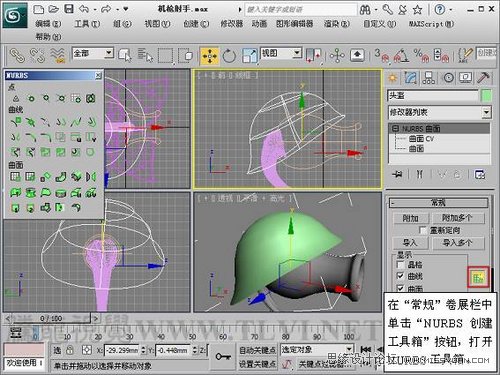
Task: Open the 视图 reference coordinate system dropdown
Action: 281,53
